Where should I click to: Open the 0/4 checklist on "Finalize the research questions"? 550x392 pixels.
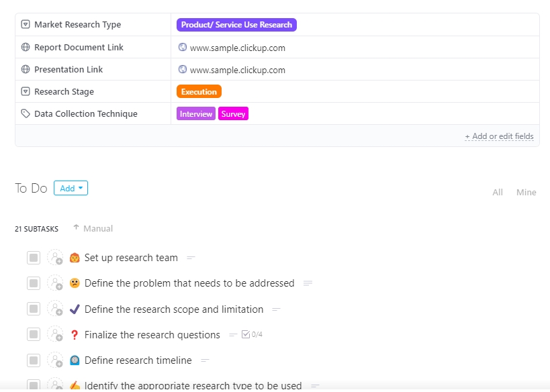tap(253, 335)
